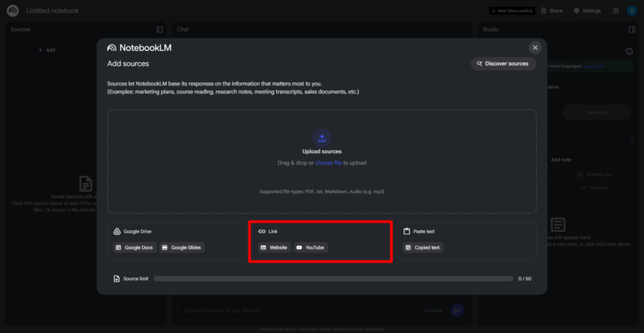Click the saved notes icon in Studio

pos(558,225)
